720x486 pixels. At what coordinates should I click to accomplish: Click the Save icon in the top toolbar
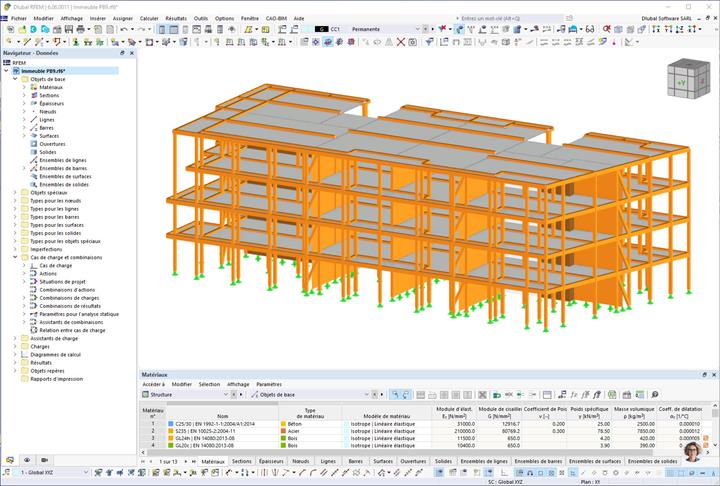(x=68, y=29)
